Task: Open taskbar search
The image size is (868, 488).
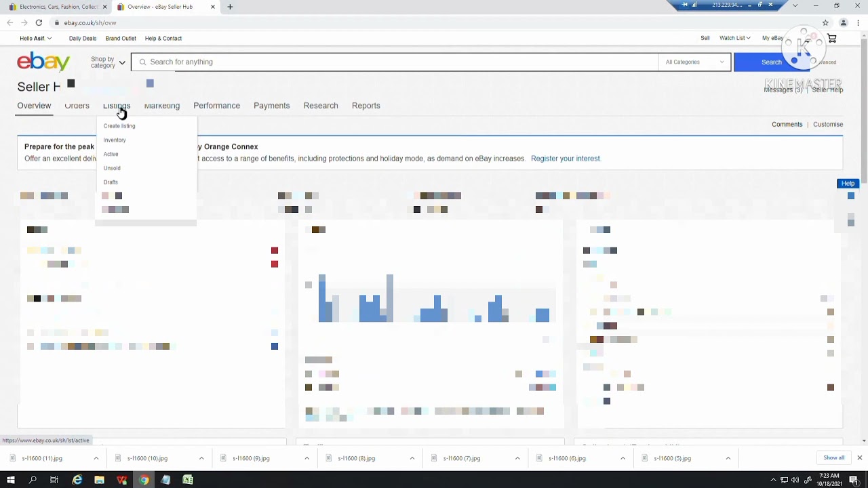Action: (x=33, y=480)
